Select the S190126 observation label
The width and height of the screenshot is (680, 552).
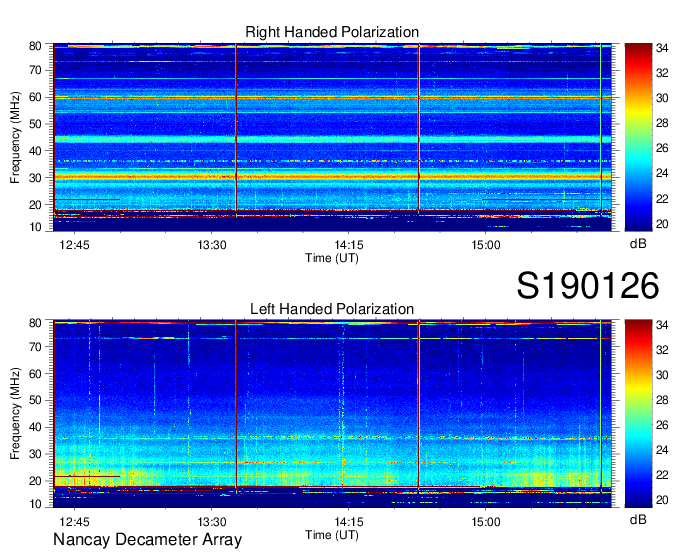588,286
